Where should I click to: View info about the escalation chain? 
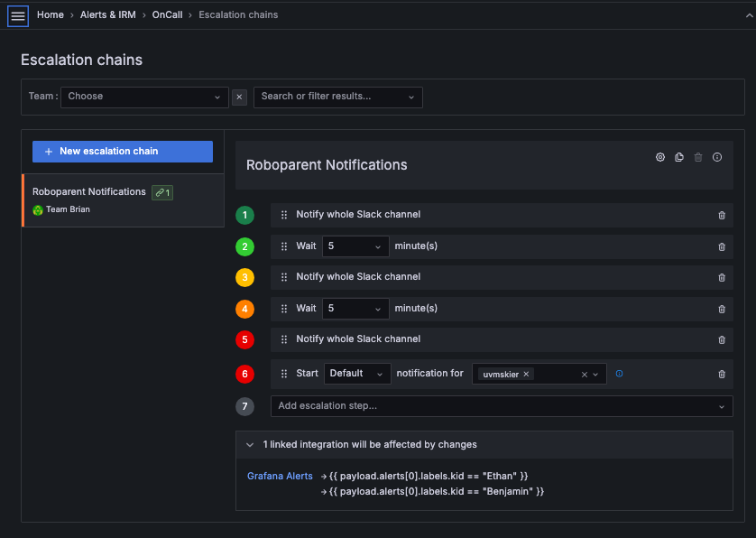coord(716,157)
